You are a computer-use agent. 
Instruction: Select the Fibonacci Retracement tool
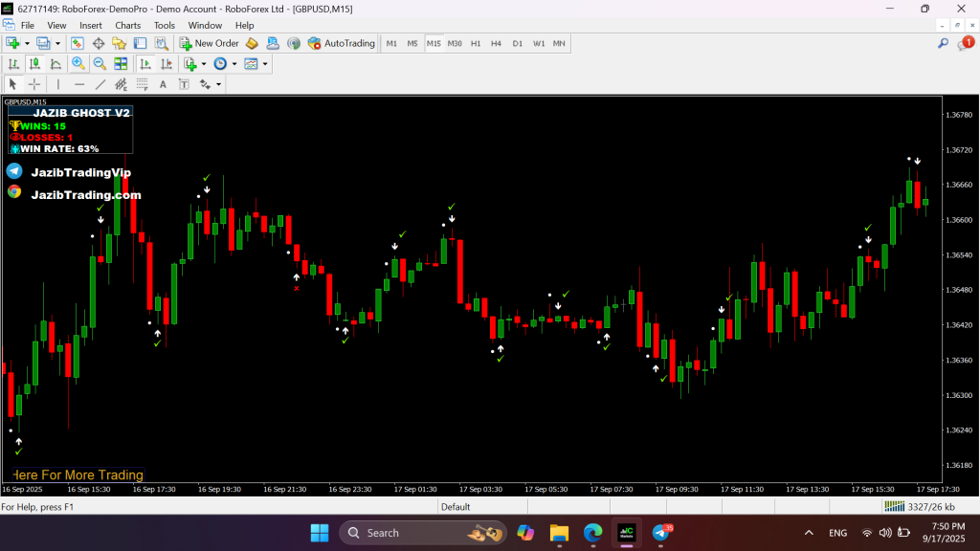142,84
